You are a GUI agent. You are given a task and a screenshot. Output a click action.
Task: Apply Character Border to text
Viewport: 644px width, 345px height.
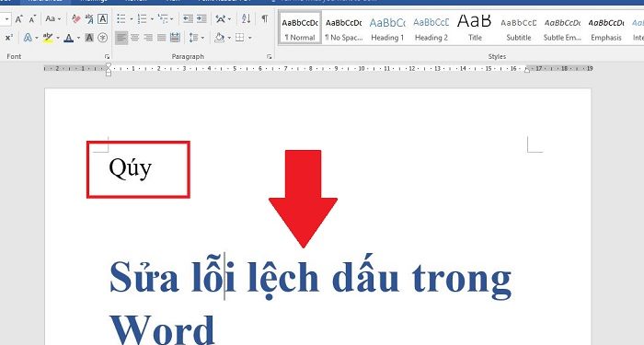[103, 19]
